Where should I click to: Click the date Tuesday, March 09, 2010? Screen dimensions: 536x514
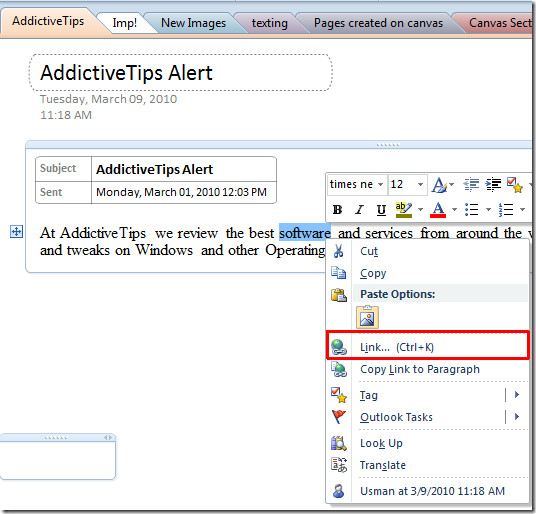coord(108,99)
